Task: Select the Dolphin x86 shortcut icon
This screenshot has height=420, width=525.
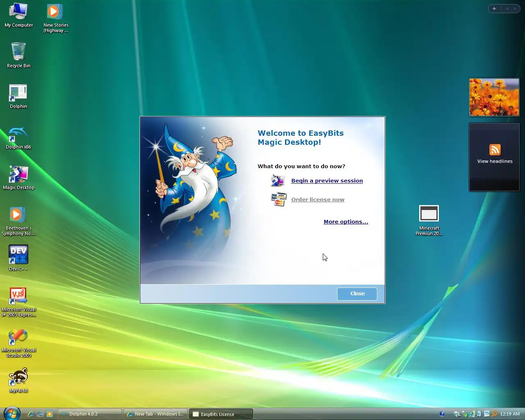Action: (18, 138)
